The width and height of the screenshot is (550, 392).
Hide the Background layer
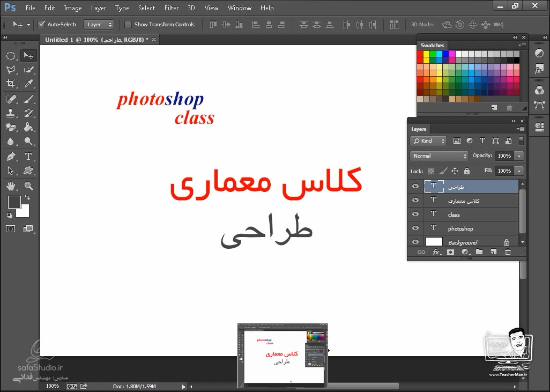coord(415,242)
